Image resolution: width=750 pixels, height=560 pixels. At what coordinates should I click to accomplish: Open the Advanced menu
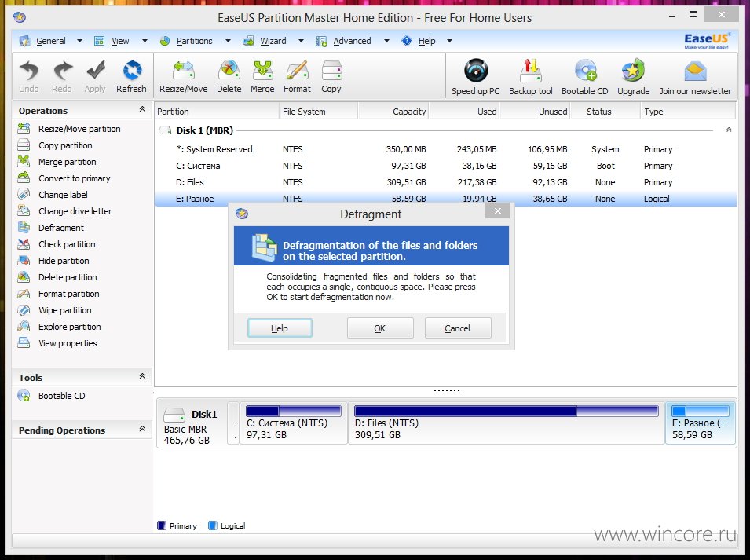(352, 41)
